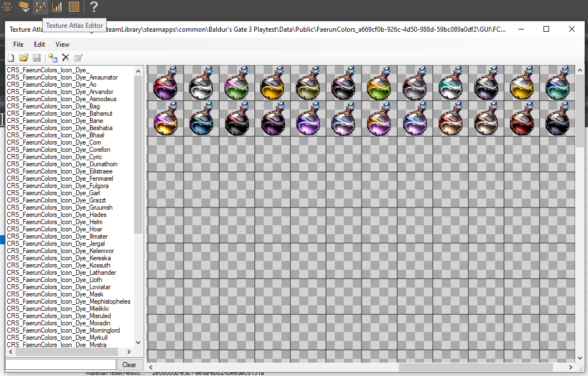The image size is (588, 376).
Task: Select CRS_FaerunColors_Icon_Dye_Kelemvor entry
Action: click(61, 251)
